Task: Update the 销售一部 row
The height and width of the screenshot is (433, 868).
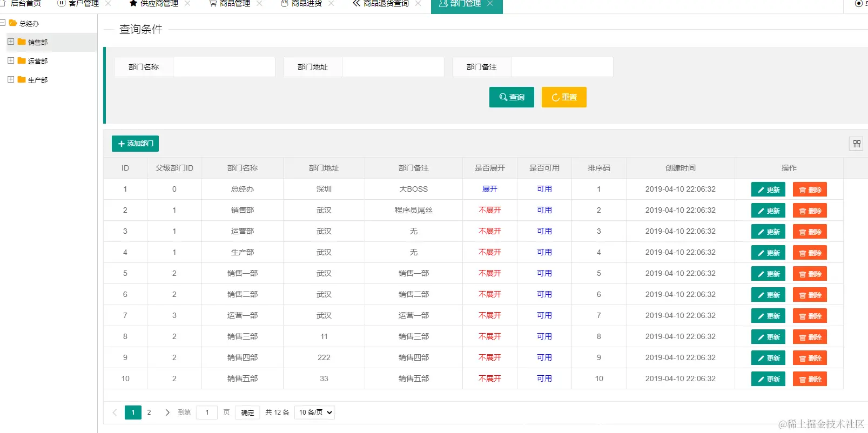Action: pyautogui.click(x=768, y=274)
